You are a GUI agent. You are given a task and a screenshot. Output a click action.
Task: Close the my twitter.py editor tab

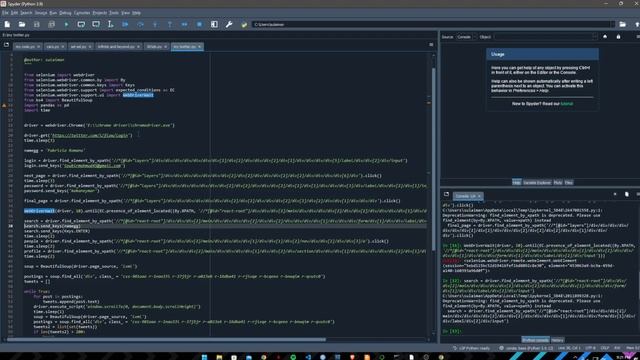200,47
